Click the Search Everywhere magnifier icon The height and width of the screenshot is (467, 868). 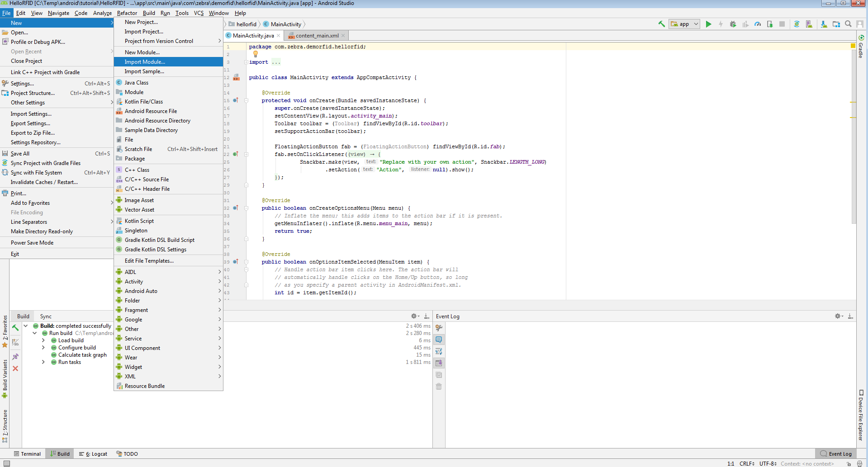pos(848,24)
